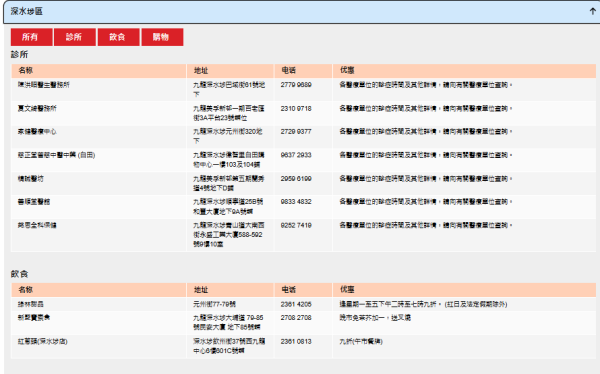The height and width of the screenshot is (374, 600).
Task: Click the offer text in the 2729 clinic row
Action: [x=426, y=132]
